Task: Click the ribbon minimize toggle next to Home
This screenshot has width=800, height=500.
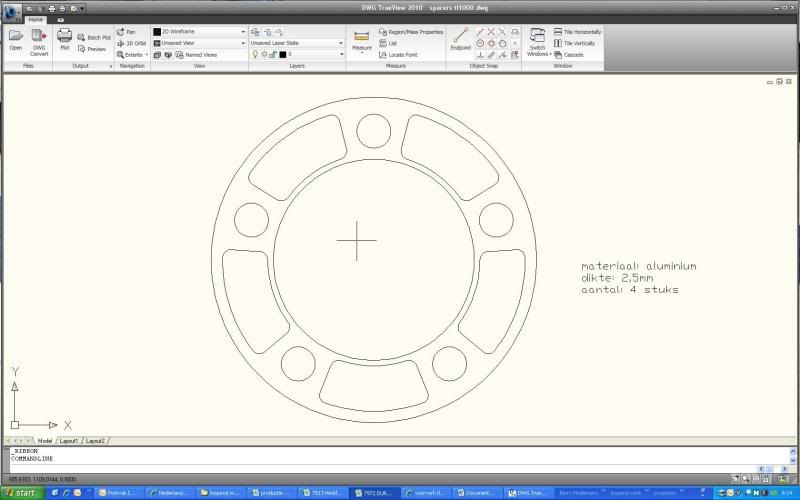Action: click(60, 20)
